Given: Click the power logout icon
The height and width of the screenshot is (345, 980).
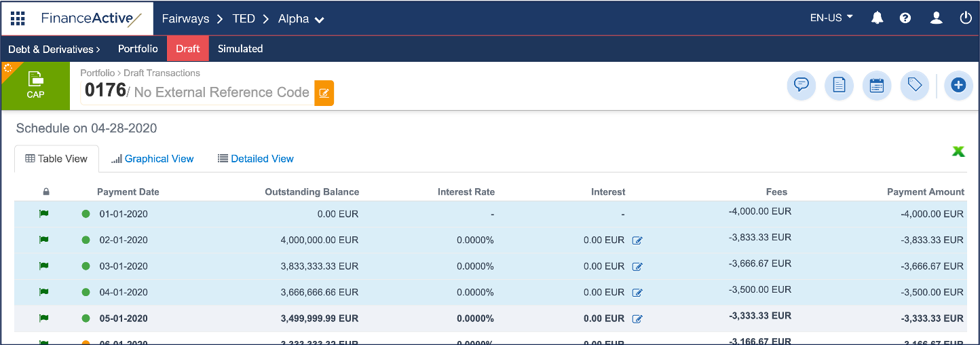Looking at the screenshot, I should 966,18.
